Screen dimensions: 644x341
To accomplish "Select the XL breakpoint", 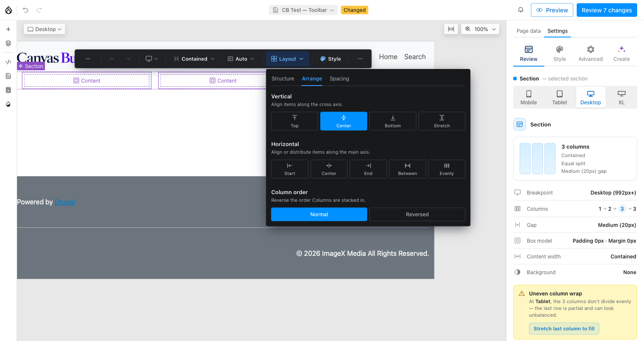I will coord(621,97).
